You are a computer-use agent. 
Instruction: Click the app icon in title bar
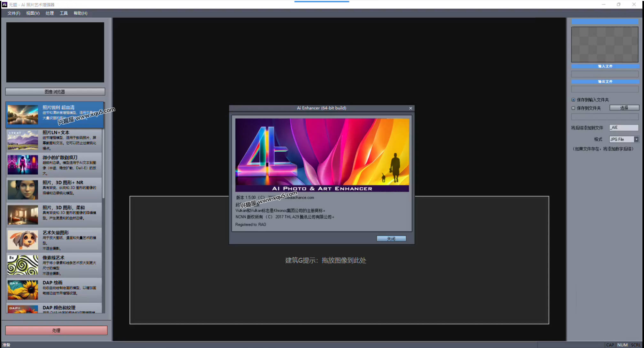tap(4, 4)
